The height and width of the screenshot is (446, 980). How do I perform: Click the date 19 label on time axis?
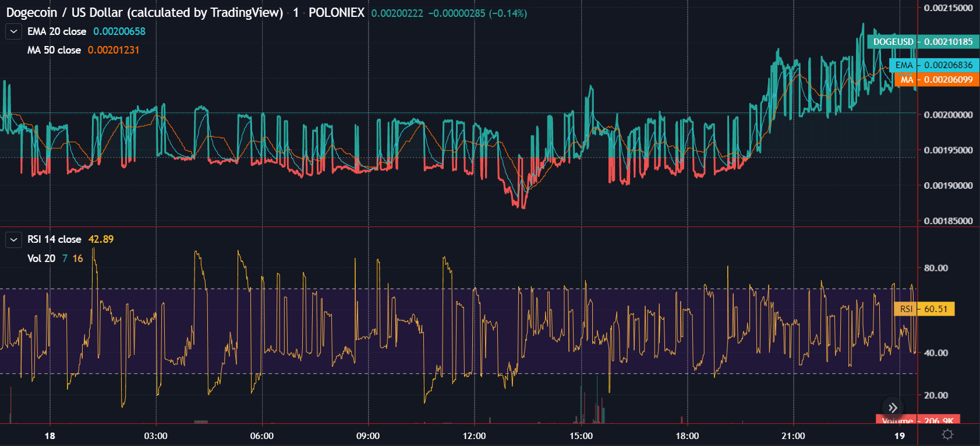[x=900, y=436]
